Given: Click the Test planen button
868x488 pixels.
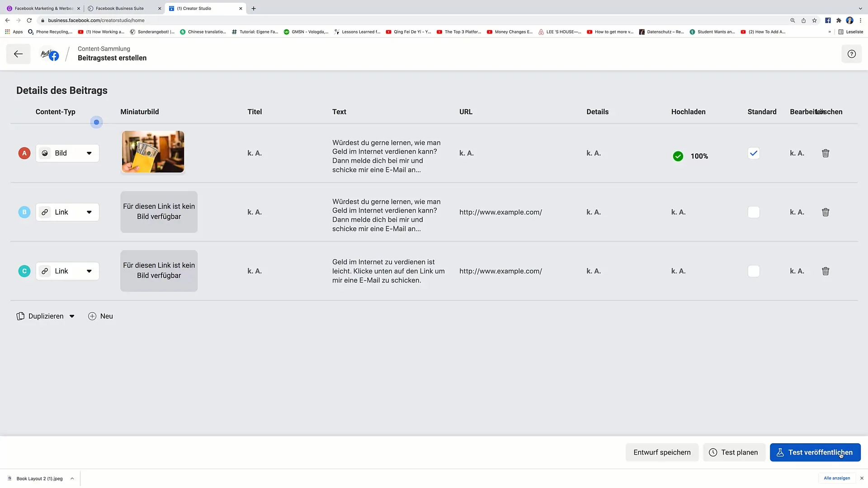Looking at the screenshot, I should [x=734, y=452].
